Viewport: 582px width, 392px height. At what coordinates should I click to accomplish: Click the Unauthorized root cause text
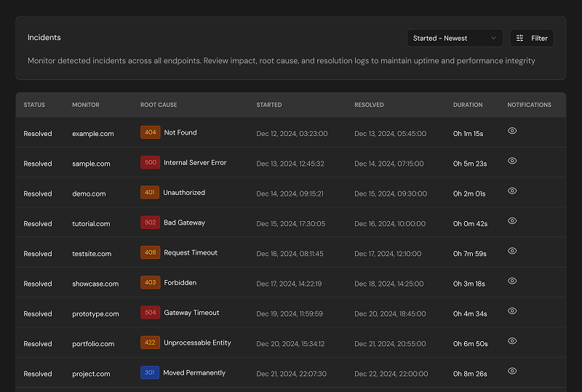click(x=184, y=193)
